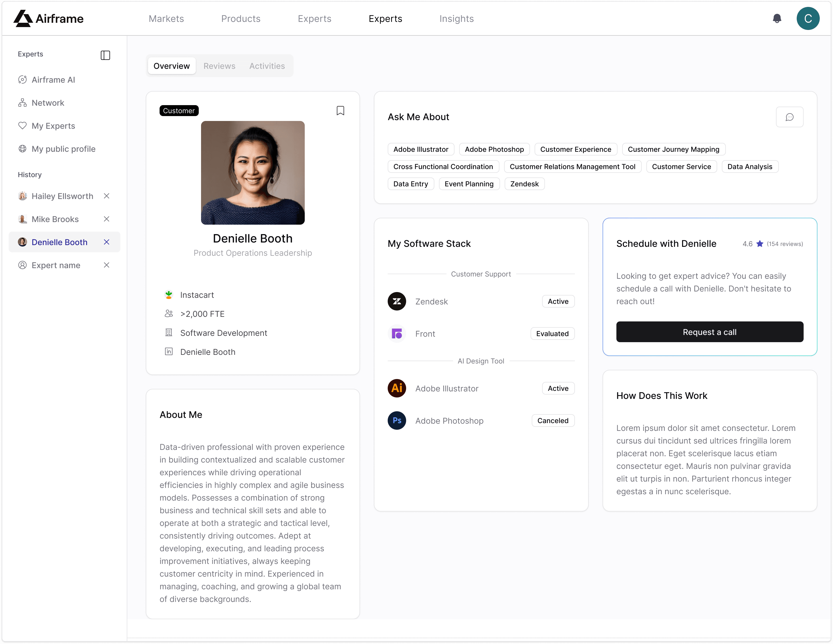
Task: Click the Software Development building icon
Action: 169,332
